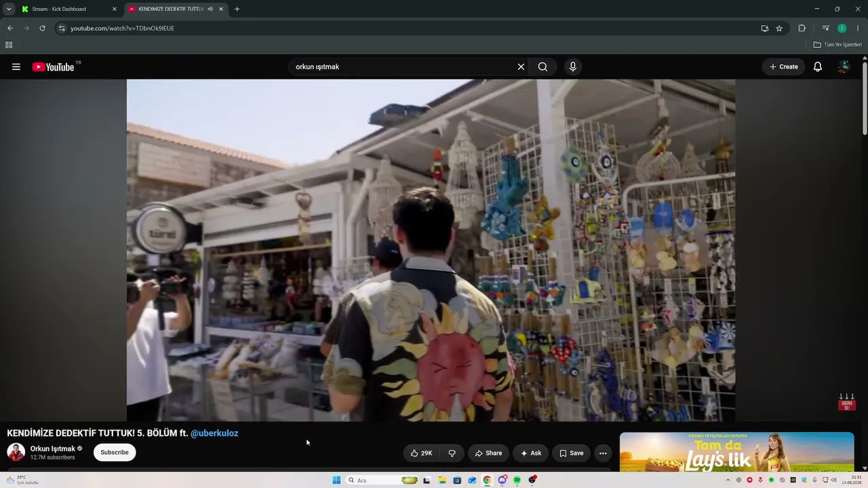868x488 pixels.
Task: Open the Lay's advertisement banner
Action: click(736, 452)
